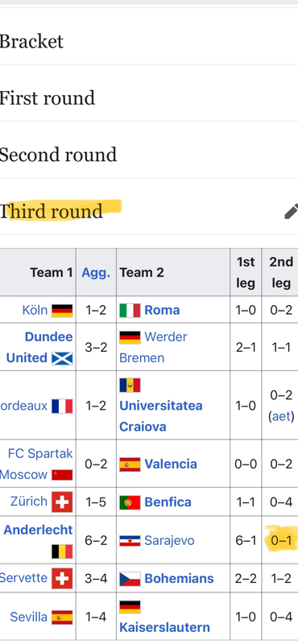
Task: Click the Czech flag next to Bohemians
Action: pos(130,579)
